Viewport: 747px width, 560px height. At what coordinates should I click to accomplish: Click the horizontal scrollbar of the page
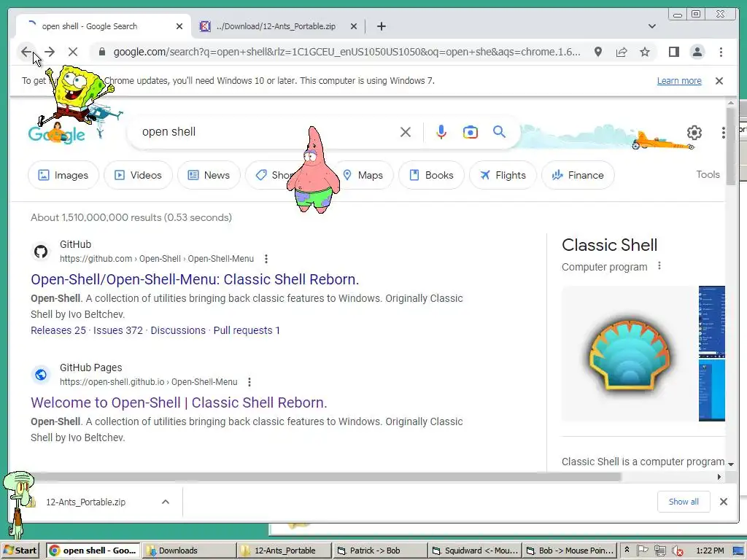point(324,477)
